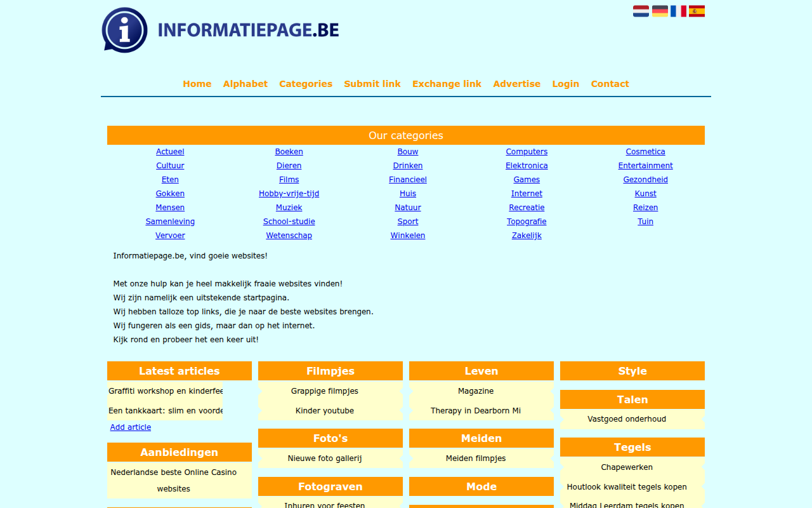Click the Informatiepage.be logo

click(220, 30)
